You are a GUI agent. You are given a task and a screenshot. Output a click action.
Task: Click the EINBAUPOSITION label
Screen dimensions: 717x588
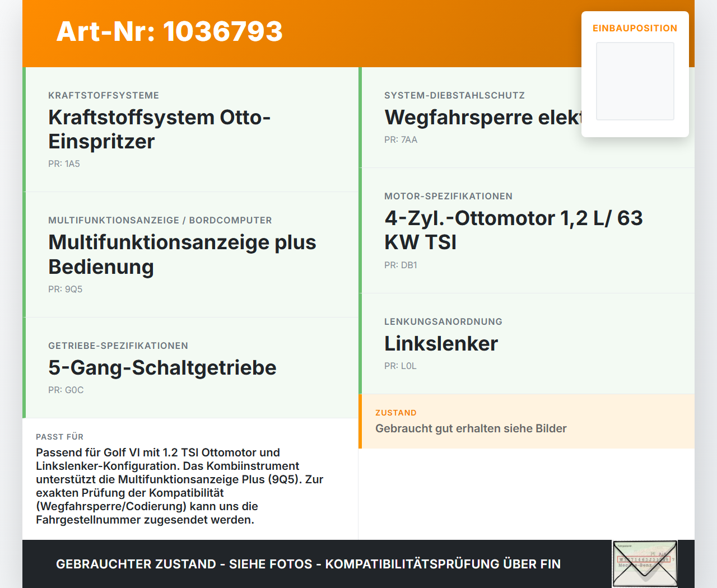635,28
